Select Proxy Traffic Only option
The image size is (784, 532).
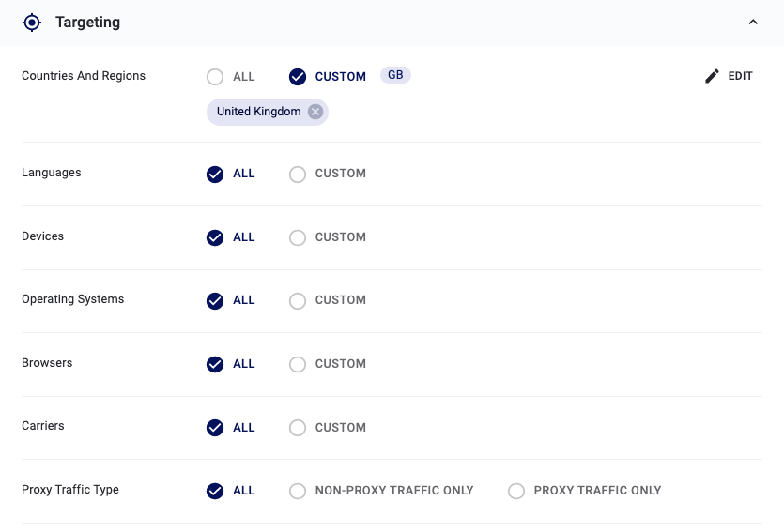[516, 491]
